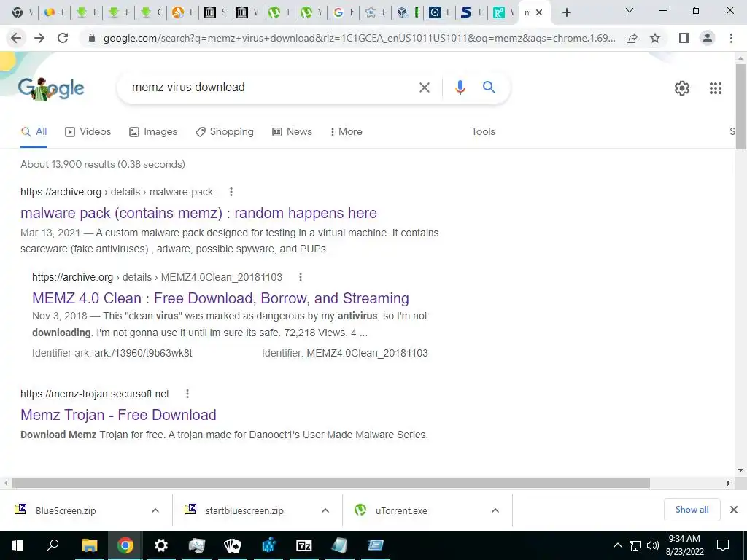
Task: Expand options for BlueScreen.zip download
Action: coord(155,510)
